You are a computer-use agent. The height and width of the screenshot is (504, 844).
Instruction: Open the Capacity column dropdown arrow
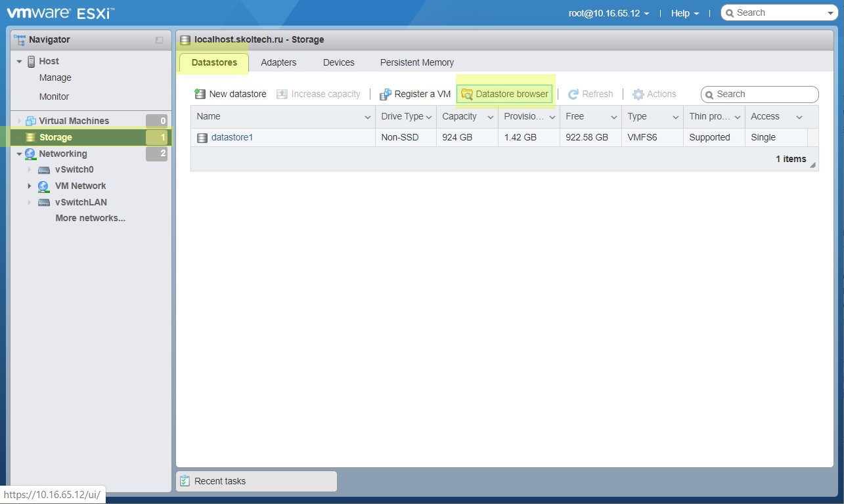point(491,117)
